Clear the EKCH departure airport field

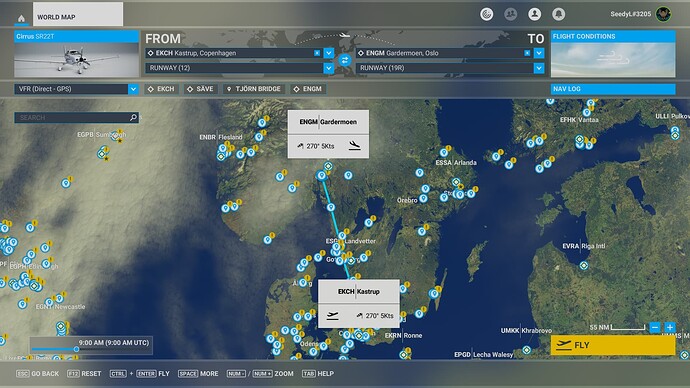317,53
